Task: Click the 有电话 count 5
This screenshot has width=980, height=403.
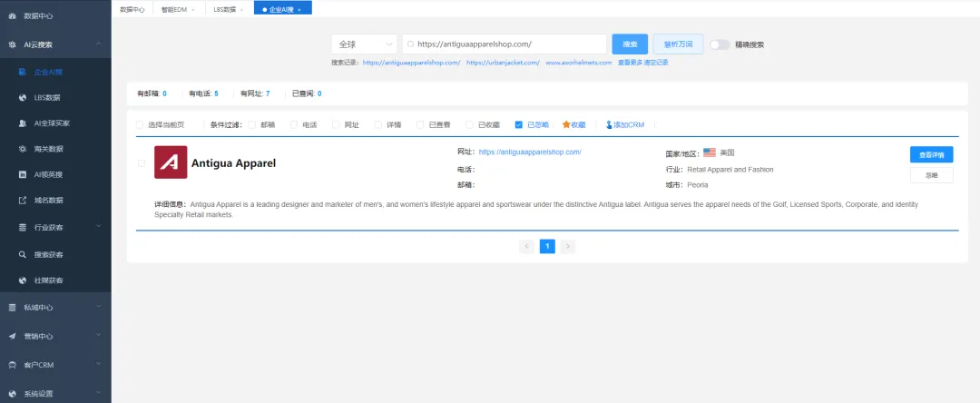Action: click(x=216, y=93)
